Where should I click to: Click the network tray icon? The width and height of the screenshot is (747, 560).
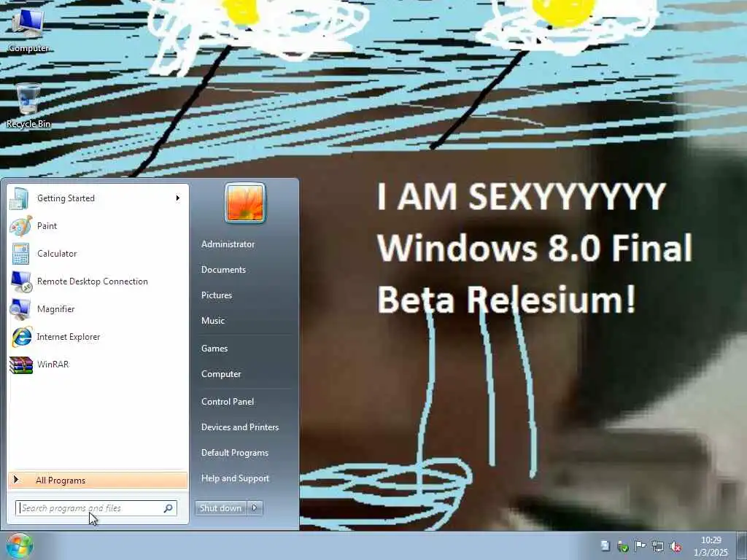(657, 545)
